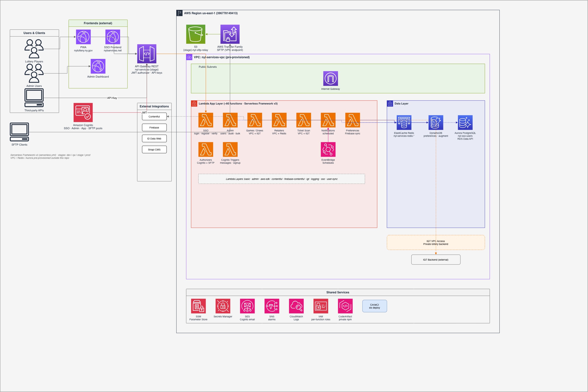Select the CircleCI sls deploy box
The height and width of the screenshot is (392, 588).
(375, 306)
